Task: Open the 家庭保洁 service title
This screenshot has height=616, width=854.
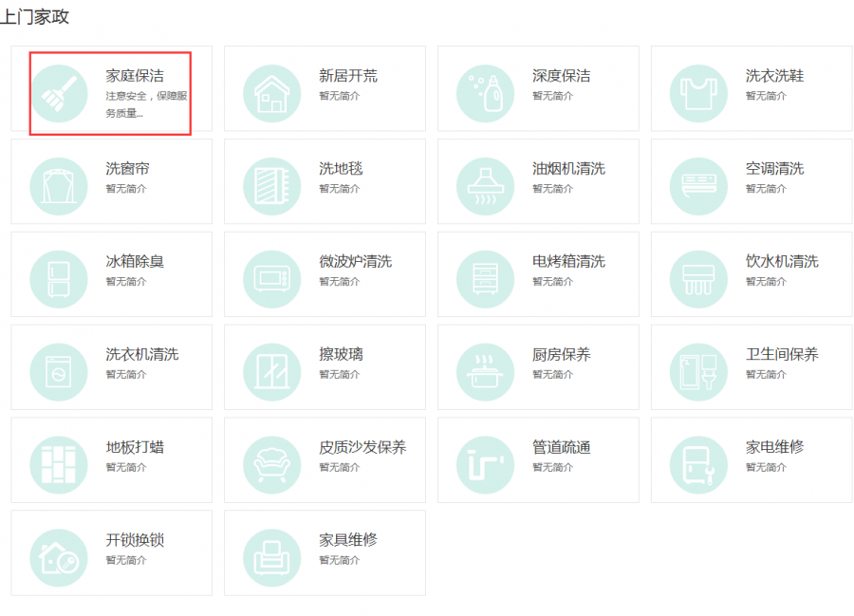Action: pyautogui.click(x=135, y=76)
